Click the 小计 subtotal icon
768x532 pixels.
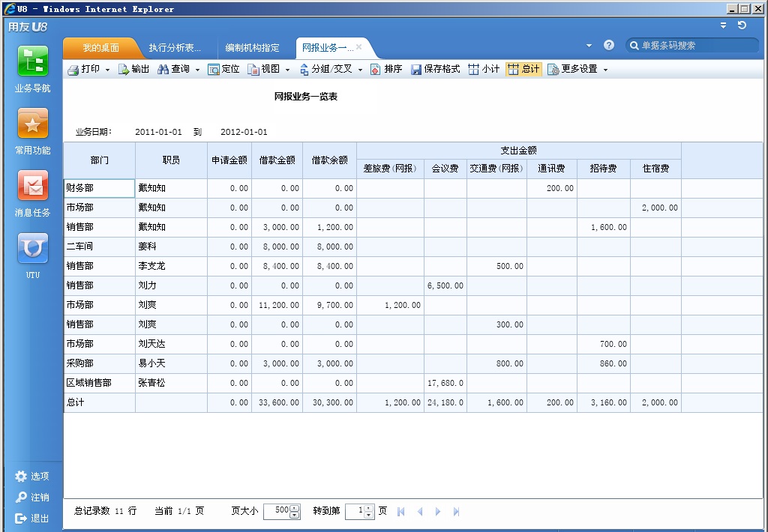(x=473, y=70)
